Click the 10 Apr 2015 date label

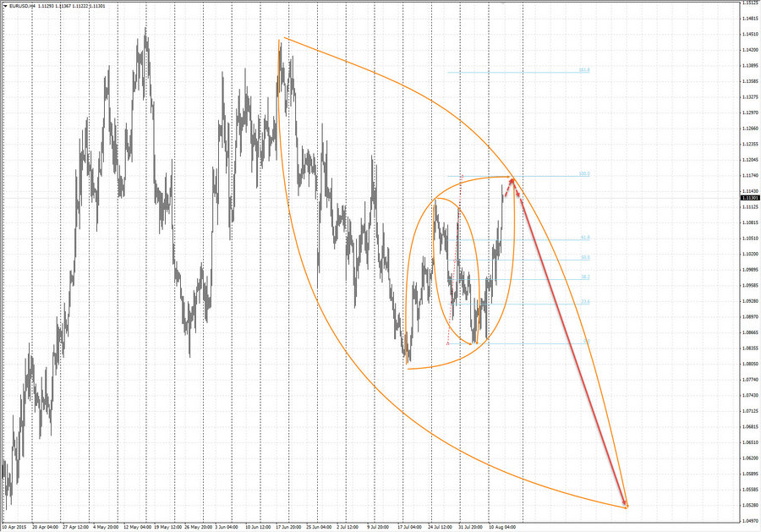point(14,527)
